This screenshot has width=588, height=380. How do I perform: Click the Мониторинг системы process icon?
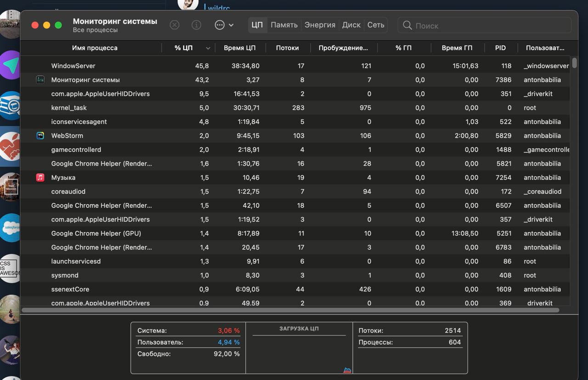[x=40, y=80]
